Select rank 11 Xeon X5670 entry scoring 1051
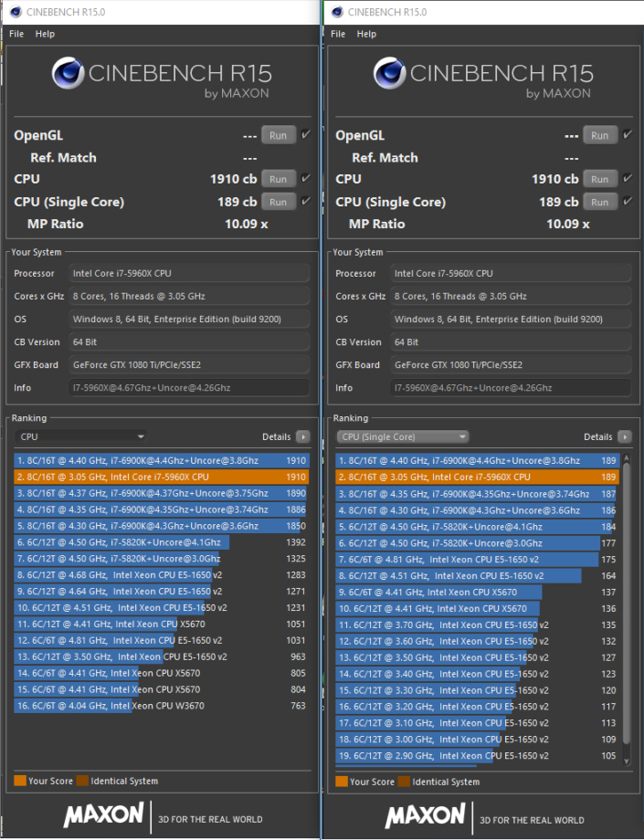Image resolution: width=644 pixels, height=840 pixels. click(x=162, y=625)
